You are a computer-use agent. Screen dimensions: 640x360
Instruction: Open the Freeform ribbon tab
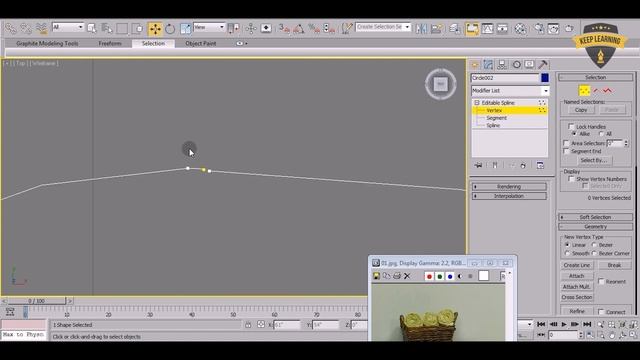110,43
